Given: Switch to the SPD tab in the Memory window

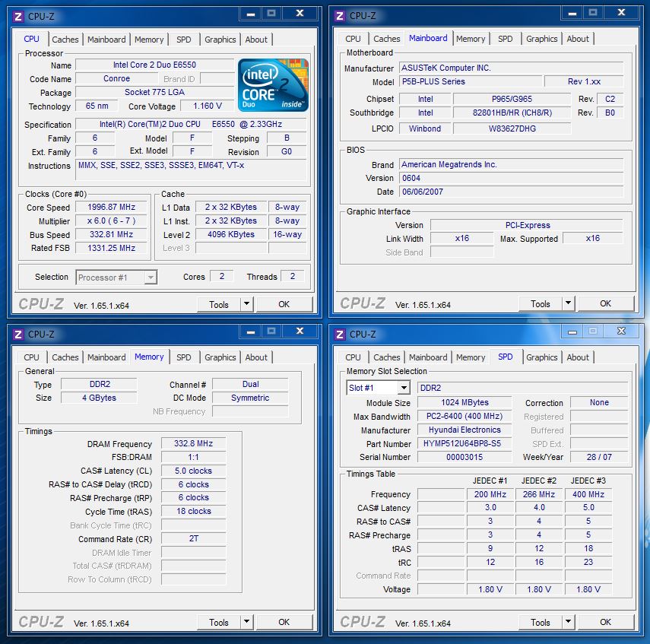Looking at the screenshot, I should click(184, 357).
